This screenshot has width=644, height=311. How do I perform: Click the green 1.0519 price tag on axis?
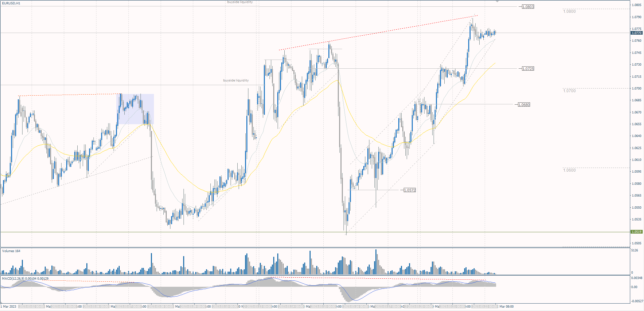tap(637, 232)
